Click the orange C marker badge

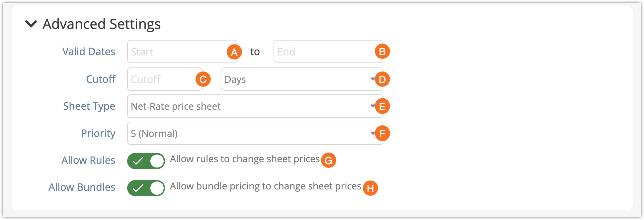click(203, 79)
